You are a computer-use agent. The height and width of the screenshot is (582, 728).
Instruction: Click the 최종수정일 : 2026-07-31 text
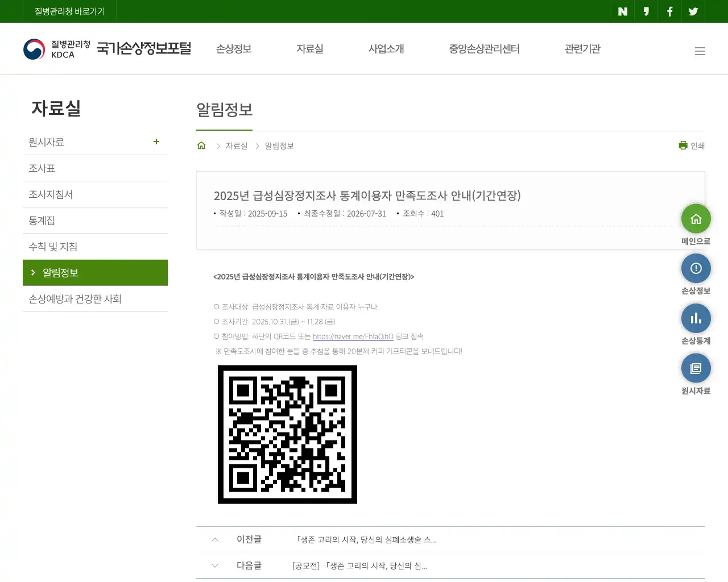pyautogui.click(x=345, y=214)
